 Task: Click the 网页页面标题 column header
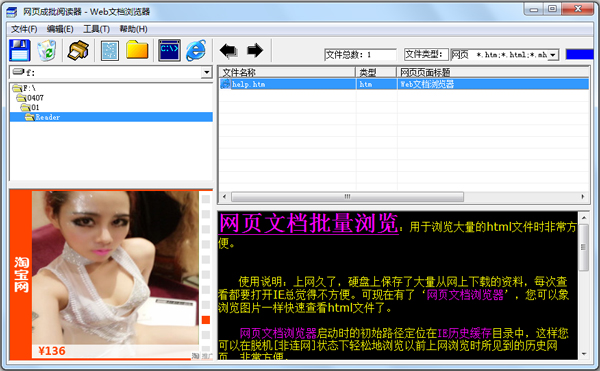click(x=493, y=72)
